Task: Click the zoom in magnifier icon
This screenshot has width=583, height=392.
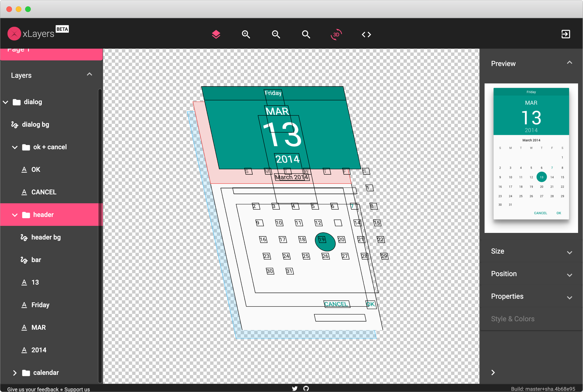Action: point(246,34)
